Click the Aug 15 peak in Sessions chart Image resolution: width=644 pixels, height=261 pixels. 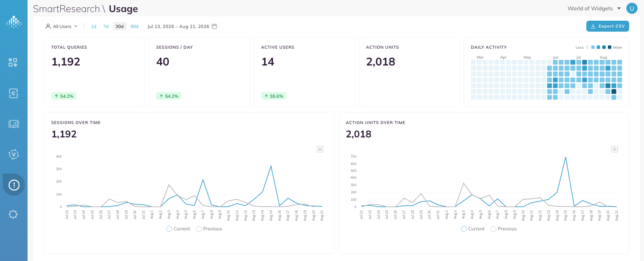tap(271, 166)
